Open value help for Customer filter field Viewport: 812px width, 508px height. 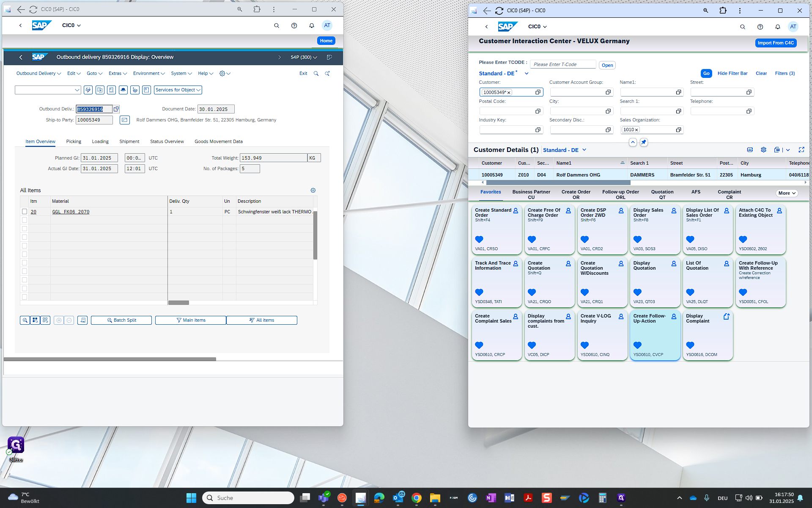click(538, 92)
